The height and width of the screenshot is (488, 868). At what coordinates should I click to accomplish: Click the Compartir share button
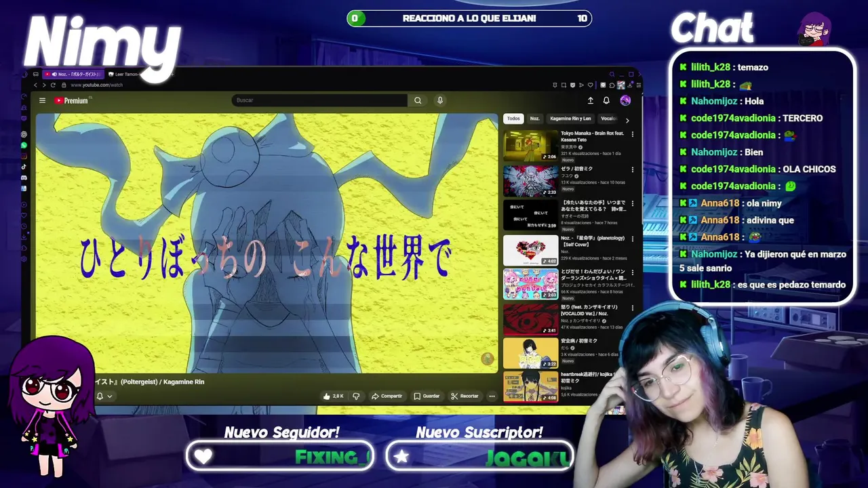tap(387, 396)
